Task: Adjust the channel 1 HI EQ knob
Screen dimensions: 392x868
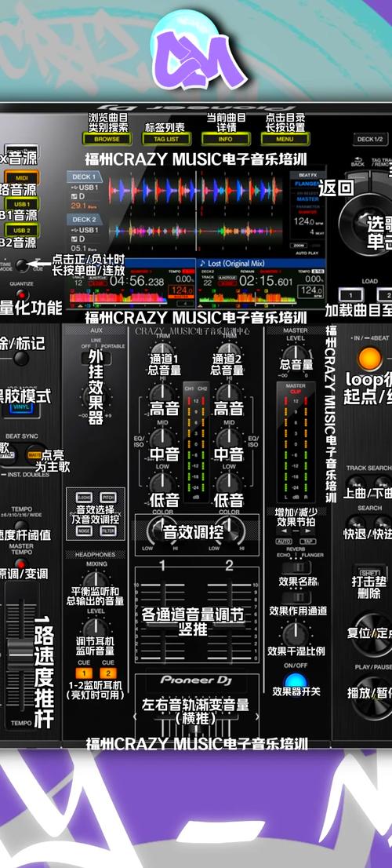Action: click(x=164, y=394)
